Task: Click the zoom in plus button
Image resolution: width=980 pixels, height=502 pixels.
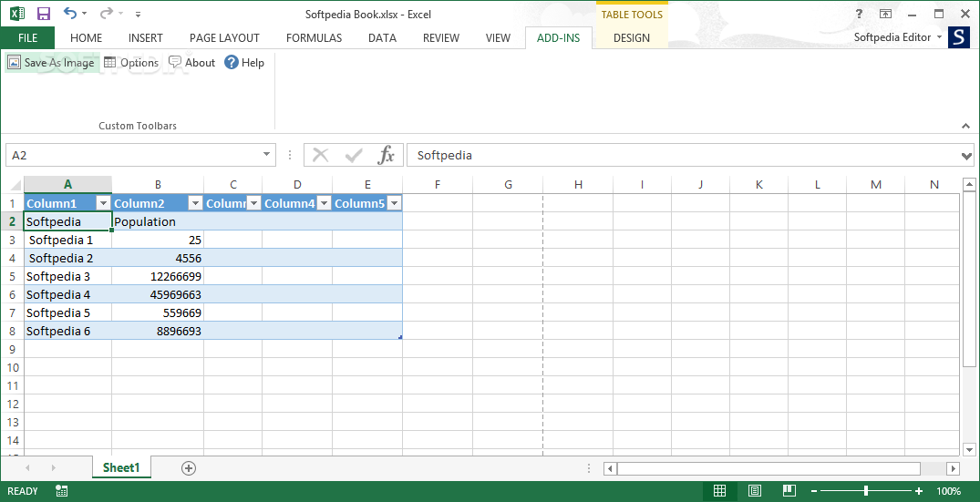Action: (919, 491)
